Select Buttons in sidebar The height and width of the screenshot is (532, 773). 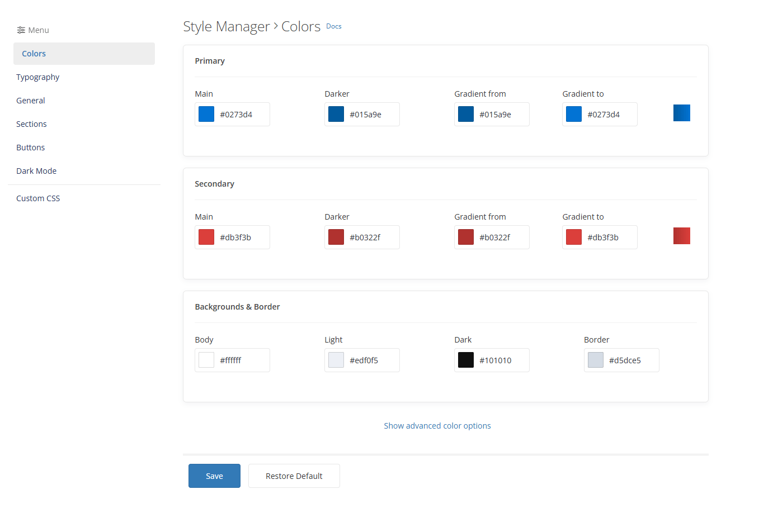pos(30,148)
